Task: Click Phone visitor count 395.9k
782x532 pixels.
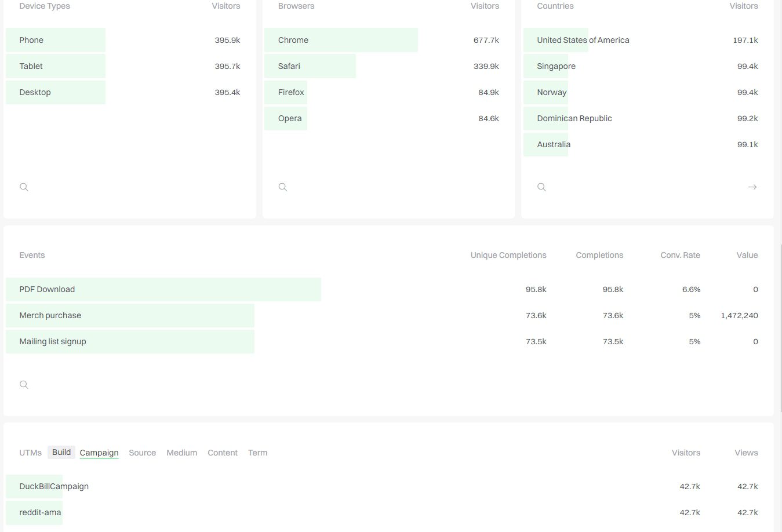Action: (227, 40)
